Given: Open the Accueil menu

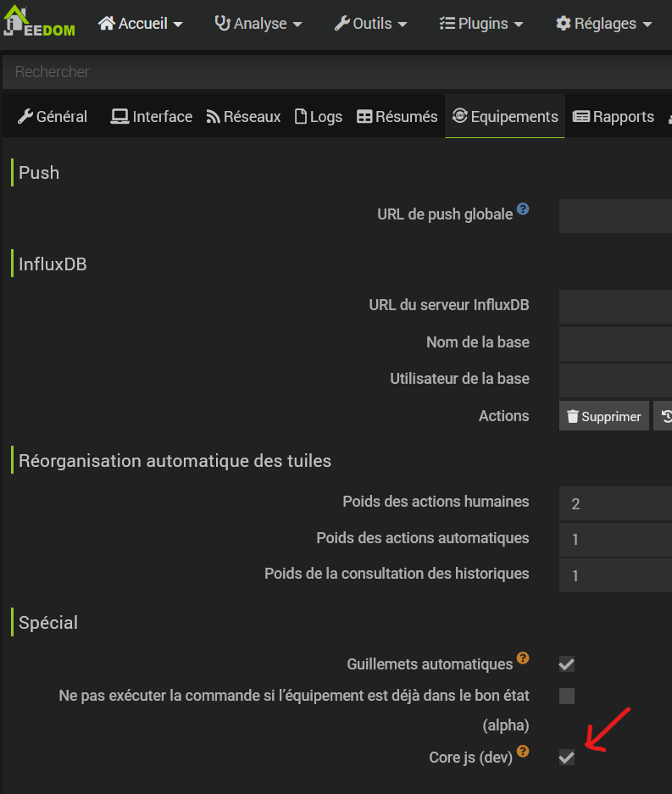Looking at the screenshot, I should click(x=141, y=24).
